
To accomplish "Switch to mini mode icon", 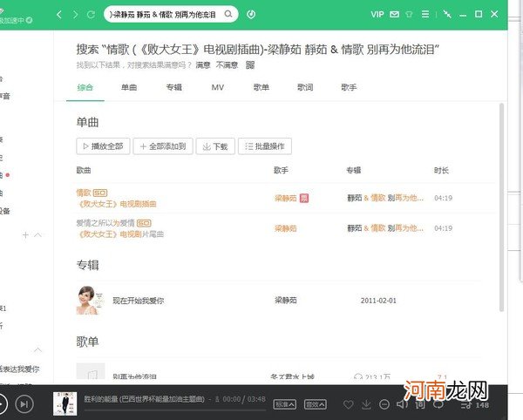I will pyautogui.click(x=447, y=14).
